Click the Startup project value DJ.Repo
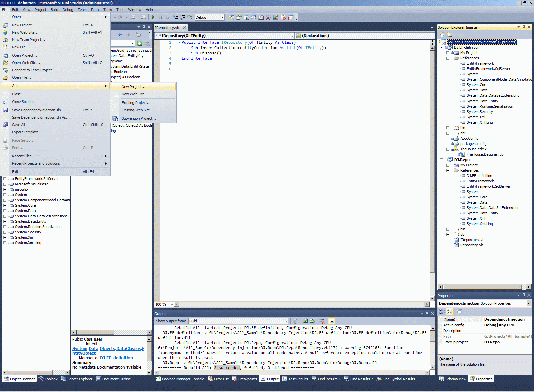This screenshot has height=392, width=534. 492,342
